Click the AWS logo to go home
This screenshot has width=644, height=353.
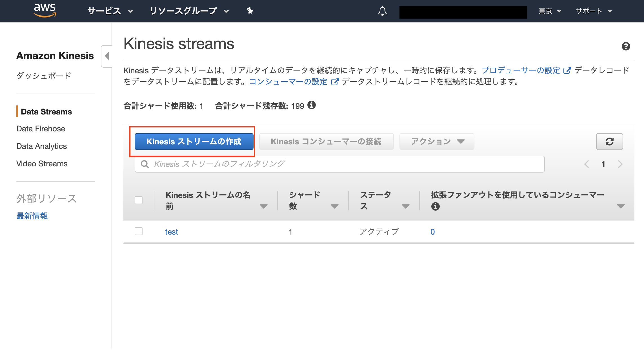pos(45,11)
